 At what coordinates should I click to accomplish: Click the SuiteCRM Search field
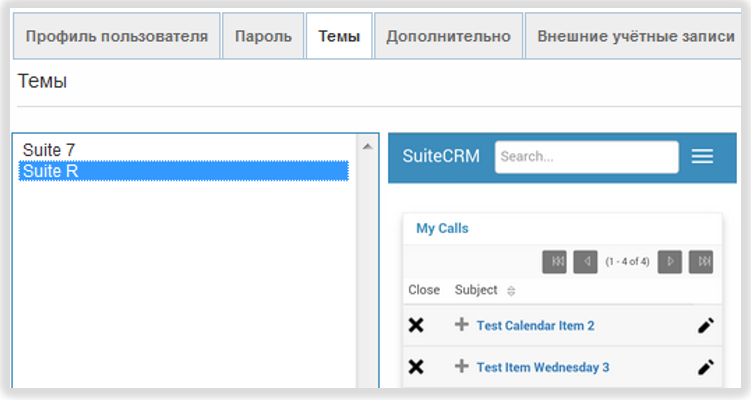[586, 157]
